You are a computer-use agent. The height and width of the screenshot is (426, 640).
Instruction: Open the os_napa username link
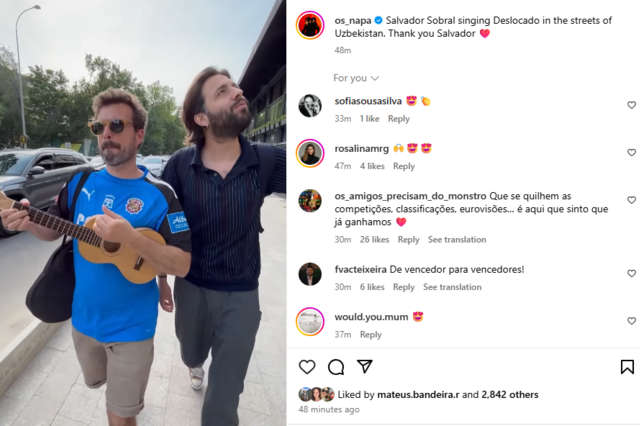(353, 20)
